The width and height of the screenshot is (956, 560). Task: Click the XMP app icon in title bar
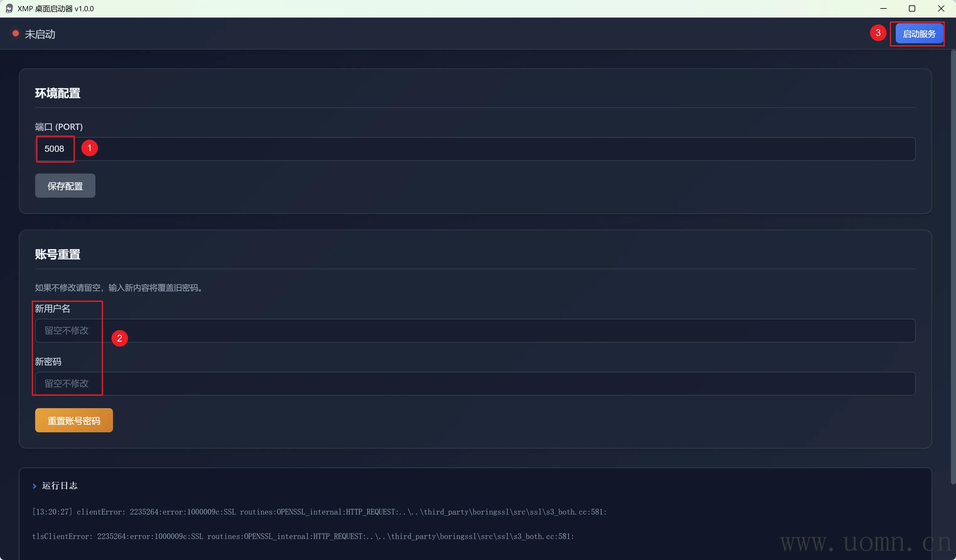[9, 8]
